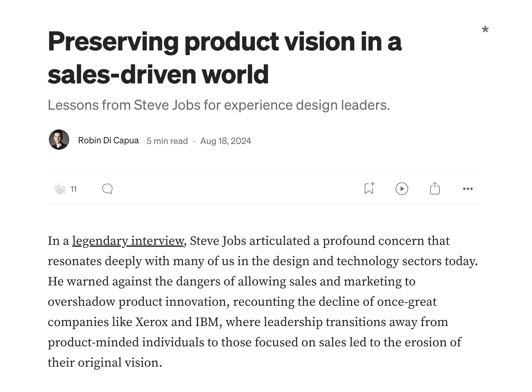Click the "5 min read" label
The height and width of the screenshot is (392, 532).
coord(167,141)
